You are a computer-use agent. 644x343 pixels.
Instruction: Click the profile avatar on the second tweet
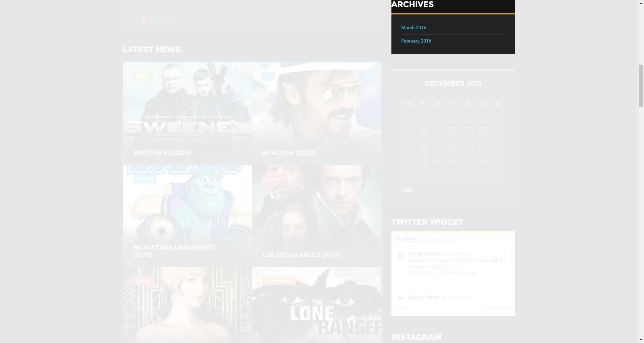pyautogui.click(x=400, y=298)
